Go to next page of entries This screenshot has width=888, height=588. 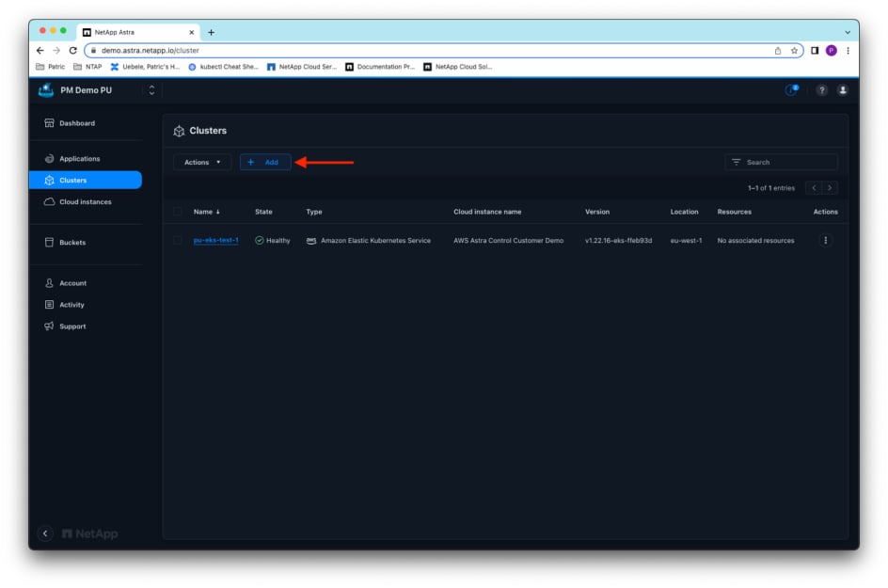830,188
